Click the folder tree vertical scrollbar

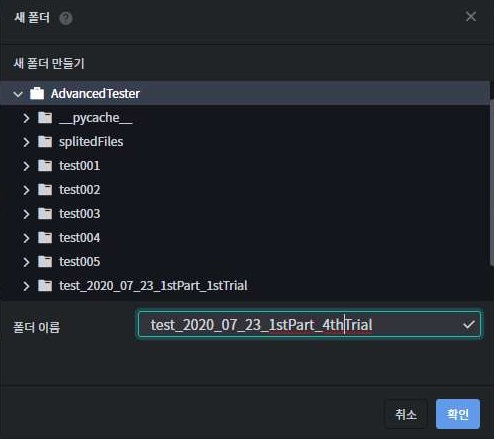click(x=492, y=182)
